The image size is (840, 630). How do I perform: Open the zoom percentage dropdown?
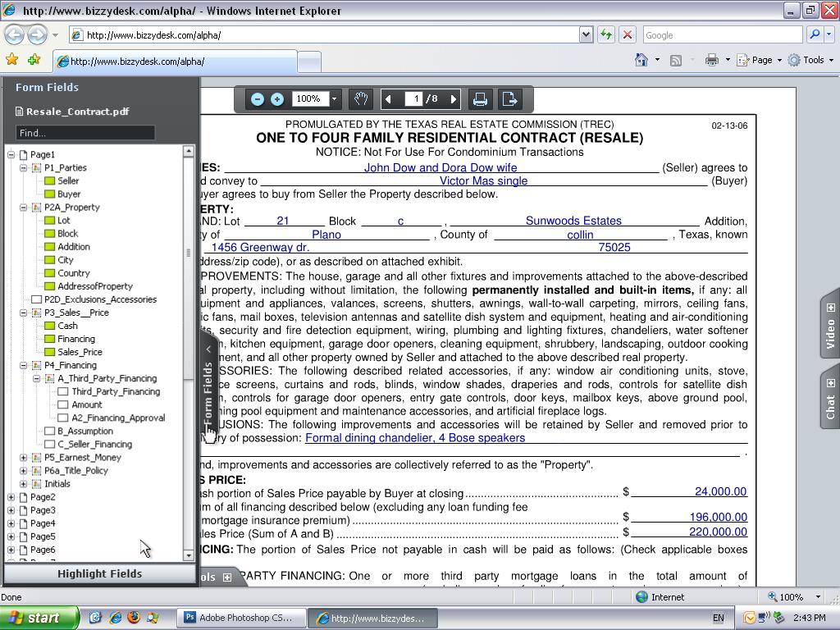334,99
